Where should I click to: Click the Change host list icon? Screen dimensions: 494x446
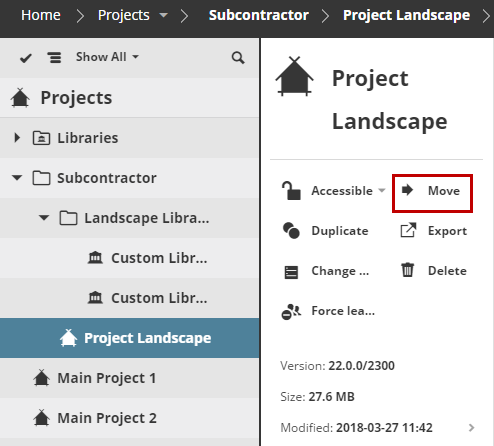tap(291, 272)
